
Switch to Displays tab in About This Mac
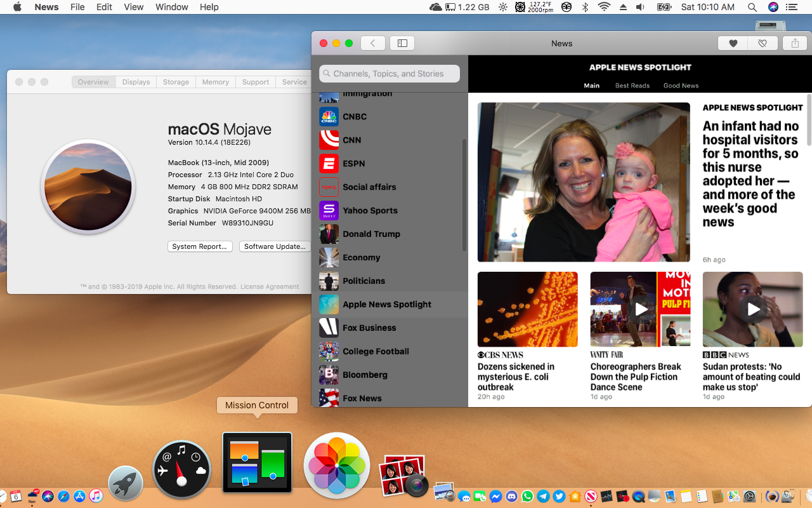tap(136, 82)
